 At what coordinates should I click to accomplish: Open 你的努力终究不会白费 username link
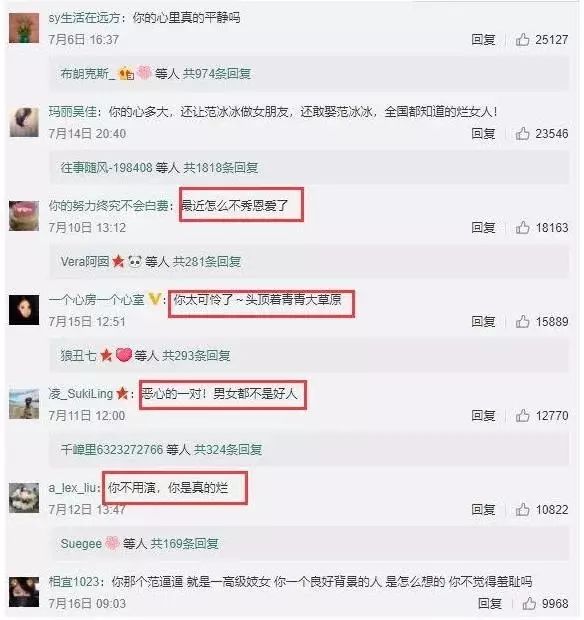click(108, 206)
